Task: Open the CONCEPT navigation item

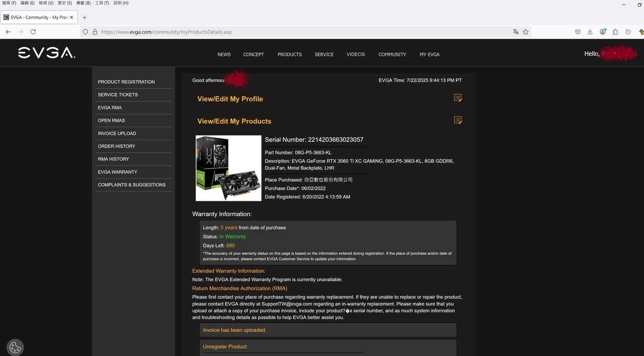Action: pyautogui.click(x=254, y=54)
